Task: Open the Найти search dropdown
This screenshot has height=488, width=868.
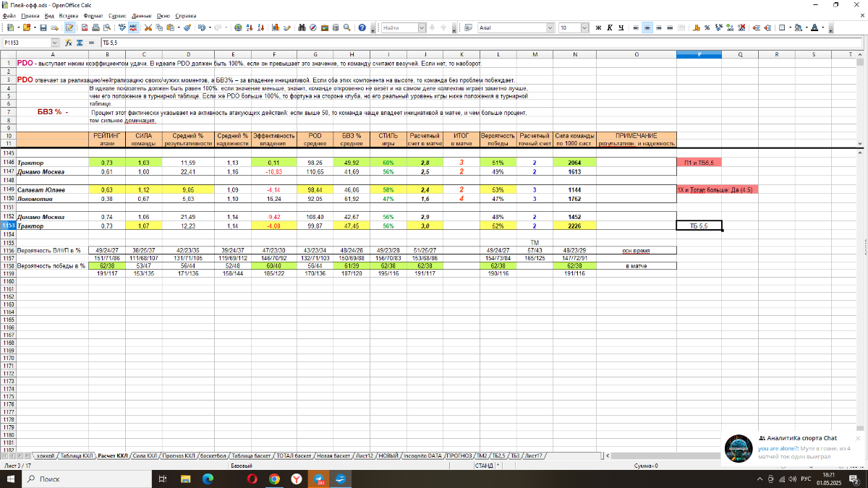Action: pyautogui.click(x=422, y=27)
